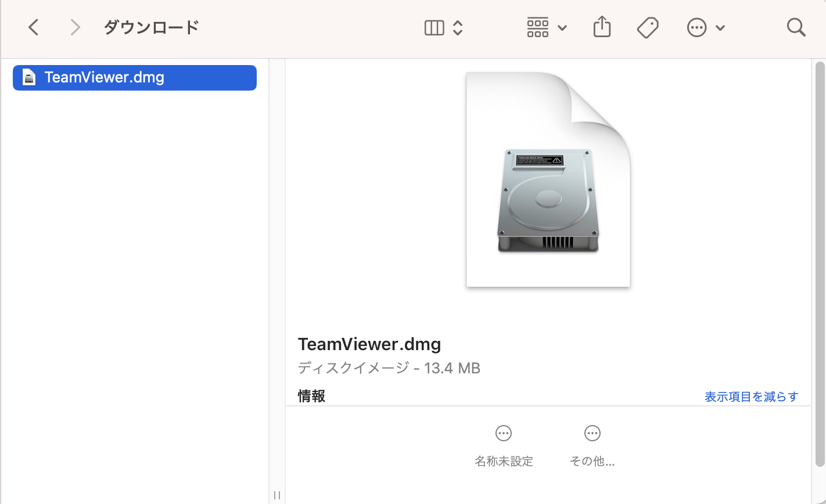Go back to the previous folder
This screenshot has height=504, width=826.
pyautogui.click(x=34, y=27)
